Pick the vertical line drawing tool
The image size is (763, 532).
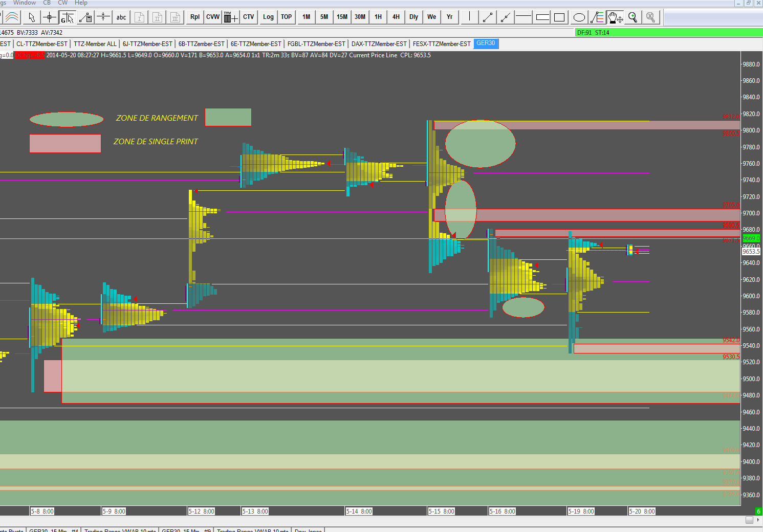click(469, 17)
